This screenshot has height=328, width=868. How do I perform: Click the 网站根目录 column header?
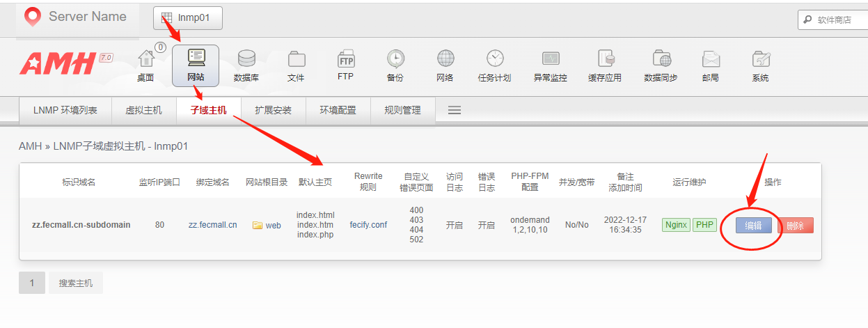pyautogui.click(x=267, y=182)
